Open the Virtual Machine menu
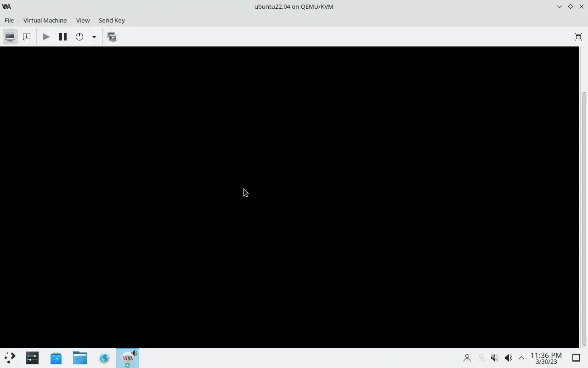588x368 pixels. [45, 20]
